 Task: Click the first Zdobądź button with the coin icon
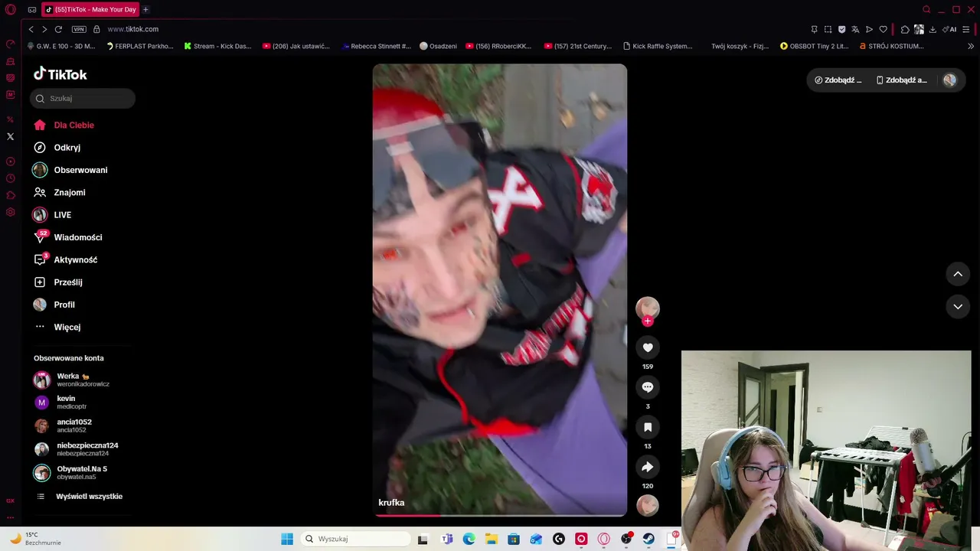pyautogui.click(x=838, y=80)
